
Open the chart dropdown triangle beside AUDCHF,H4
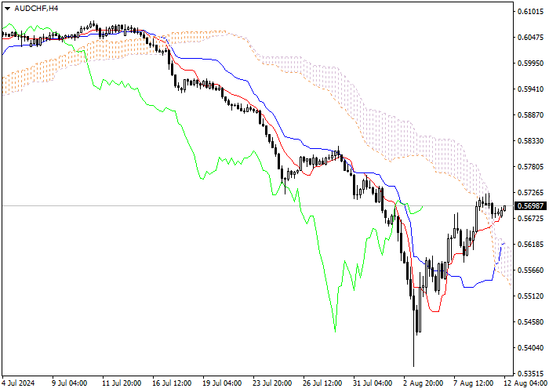[7, 9]
